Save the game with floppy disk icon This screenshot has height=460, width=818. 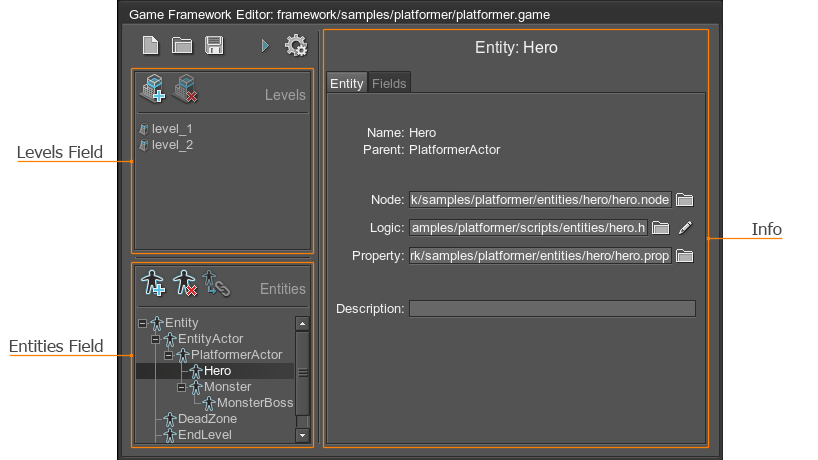[213, 45]
